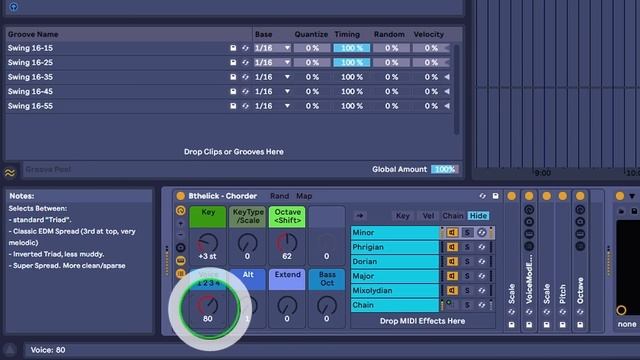Toggle the Bthelick - Chorder device activator
Image resolution: width=640 pixels, height=360 pixels.
coord(180,196)
